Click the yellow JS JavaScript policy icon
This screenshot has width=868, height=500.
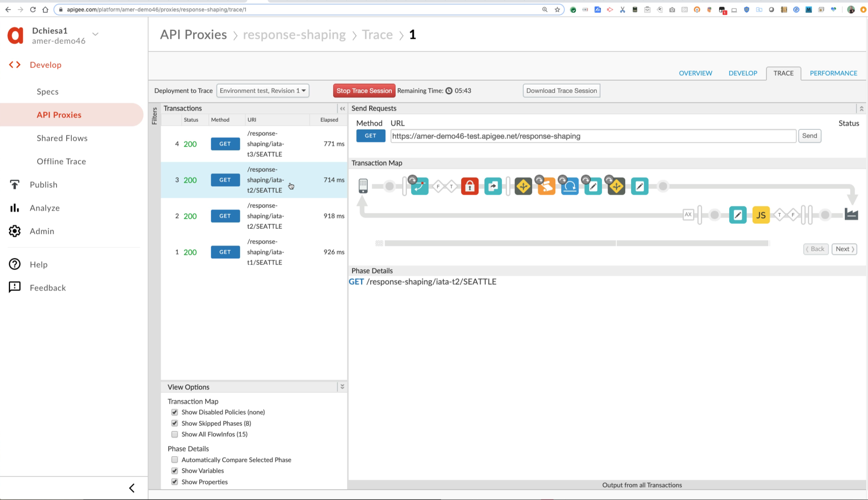(761, 215)
